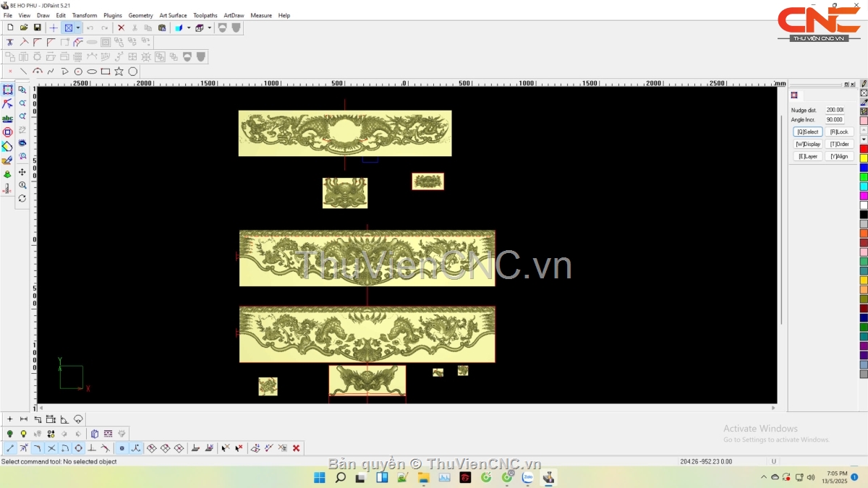Viewport: 868px width, 488px height.
Task: Click the crosshair cursor icon in top toolbar
Action: click(x=54, y=27)
